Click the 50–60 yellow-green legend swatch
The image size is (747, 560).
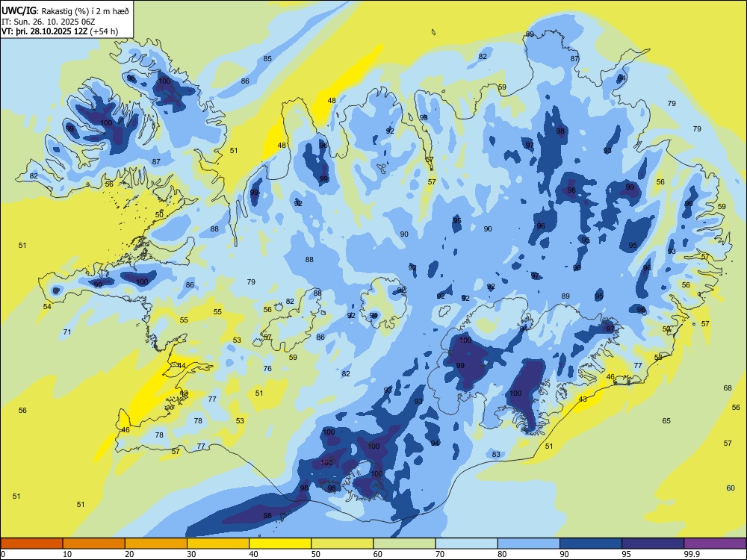pos(342,544)
